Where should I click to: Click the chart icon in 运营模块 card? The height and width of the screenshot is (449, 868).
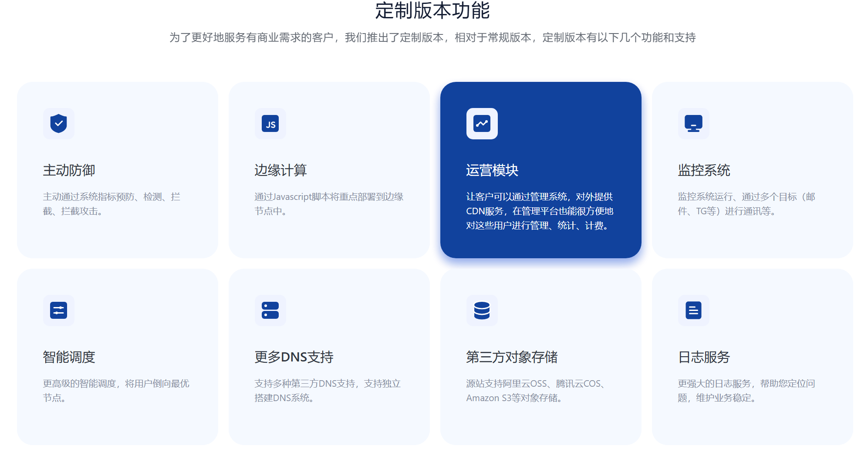tap(482, 124)
